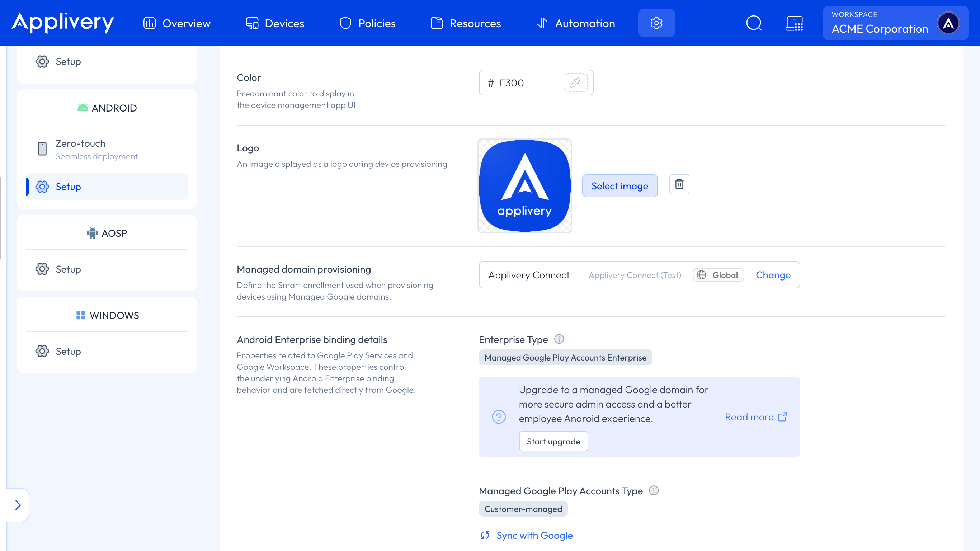The image size is (980, 551).
Task: Click the Managed Google Play Accounts Enterprise badge
Action: click(x=565, y=357)
